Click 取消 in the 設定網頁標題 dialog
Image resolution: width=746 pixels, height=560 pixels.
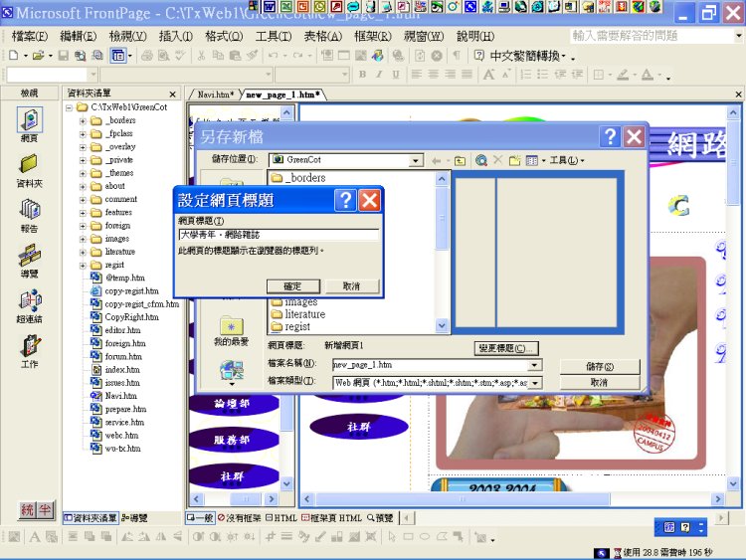[x=351, y=286]
